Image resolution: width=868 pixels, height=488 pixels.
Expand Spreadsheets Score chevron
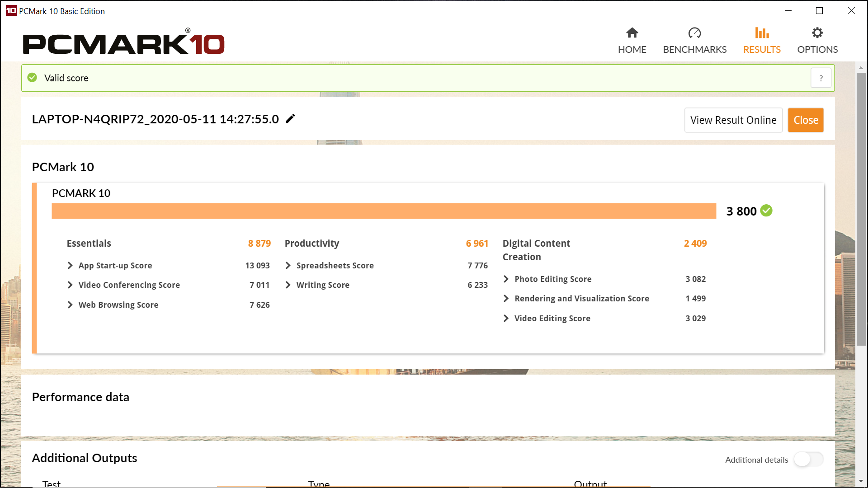(288, 265)
